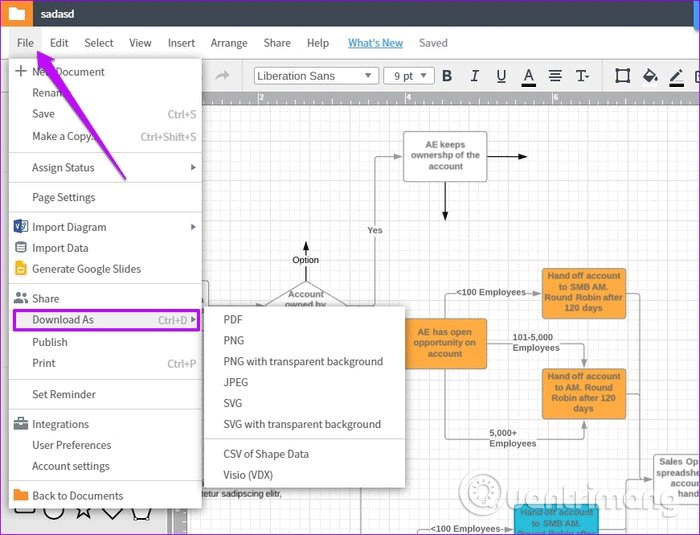This screenshot has height=535, width=700.
Task: Open the line color pencil tool
Action: click(x=677, y=77)
